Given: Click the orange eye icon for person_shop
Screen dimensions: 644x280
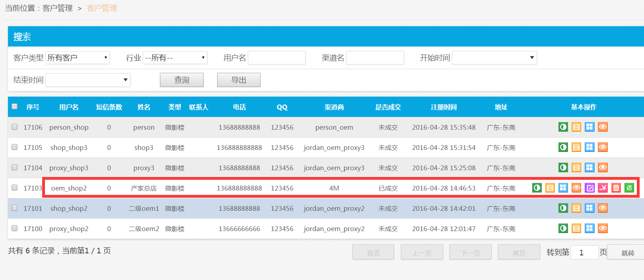Looking at the screenshot, I should coord(603,127).
